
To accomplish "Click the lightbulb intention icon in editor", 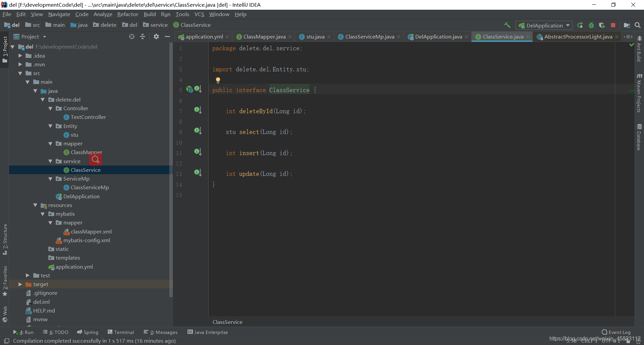I will click(218, 80).
